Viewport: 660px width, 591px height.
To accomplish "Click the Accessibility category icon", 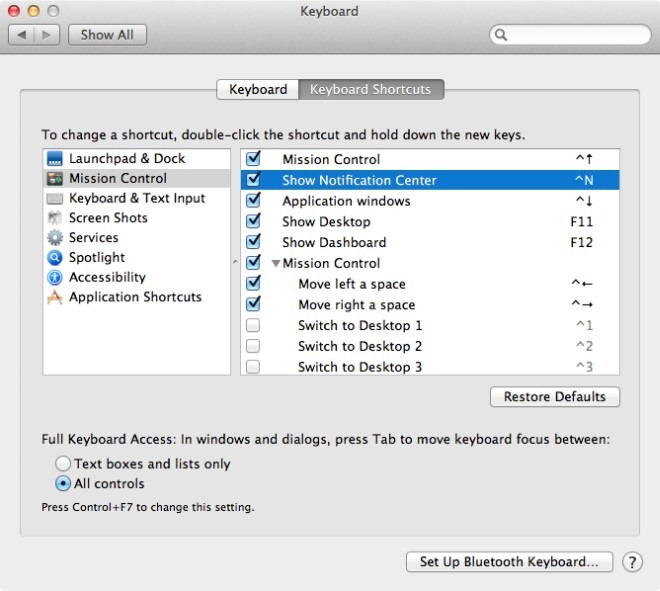I will click(55, 277).
